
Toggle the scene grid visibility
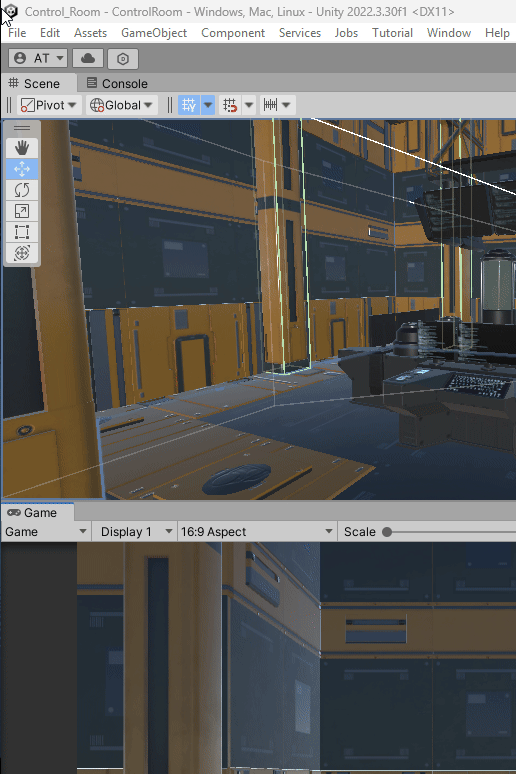(189, 105)
